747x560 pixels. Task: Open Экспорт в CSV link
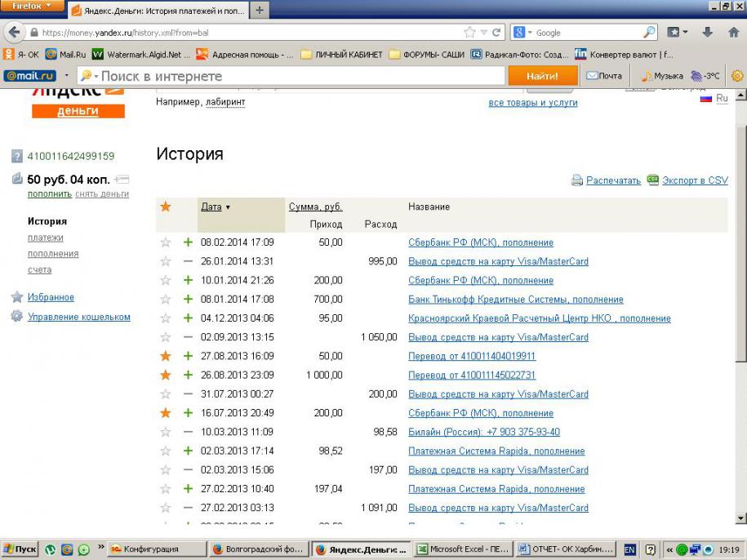pos(695,180)
